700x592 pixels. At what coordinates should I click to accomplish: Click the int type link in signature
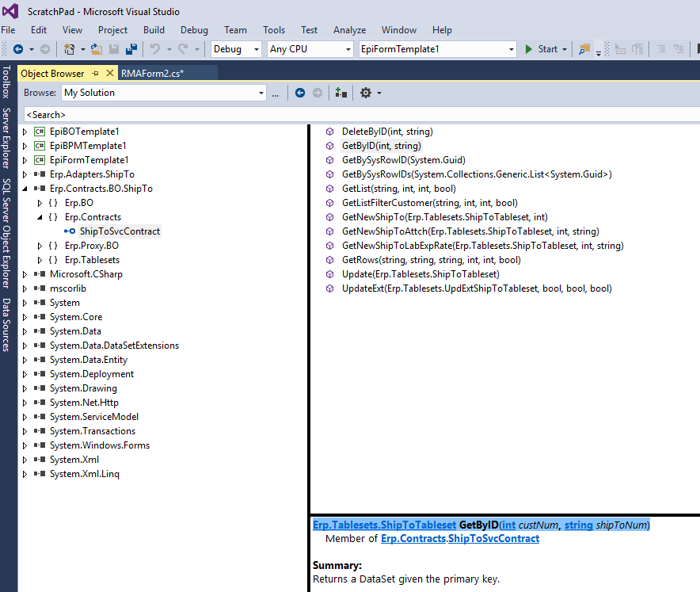point(508,525)
